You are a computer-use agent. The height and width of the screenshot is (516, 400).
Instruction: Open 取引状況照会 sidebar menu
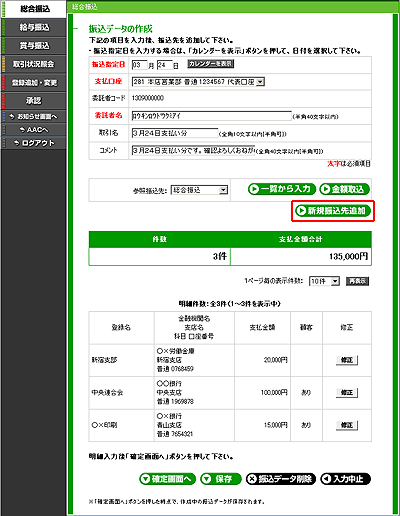pyautogui.click(x=33, y=64)
